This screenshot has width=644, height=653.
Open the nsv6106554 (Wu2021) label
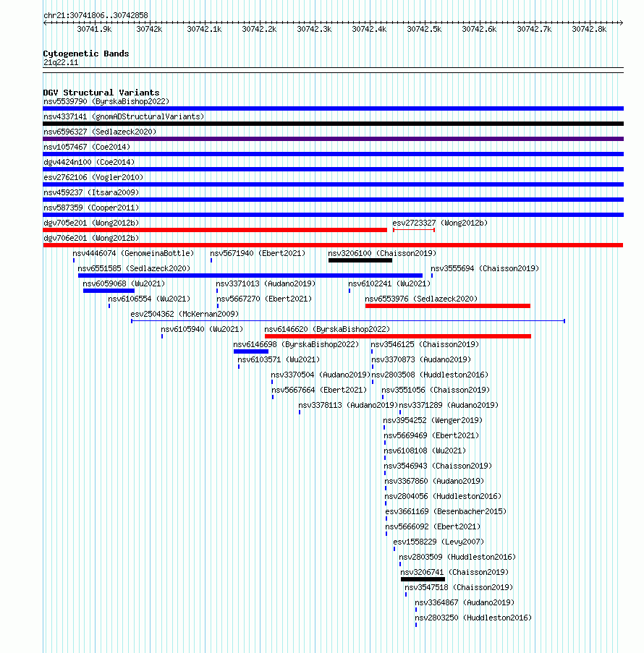pyautogui.click(x=149, y=299)
